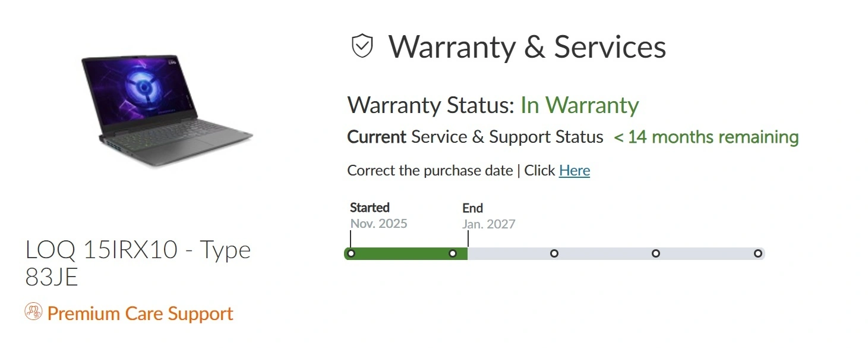Click the LOQ 15IRX10 - Type 83JE product name
The height and width of the screenshot is (348, 868).
point(138,263)
